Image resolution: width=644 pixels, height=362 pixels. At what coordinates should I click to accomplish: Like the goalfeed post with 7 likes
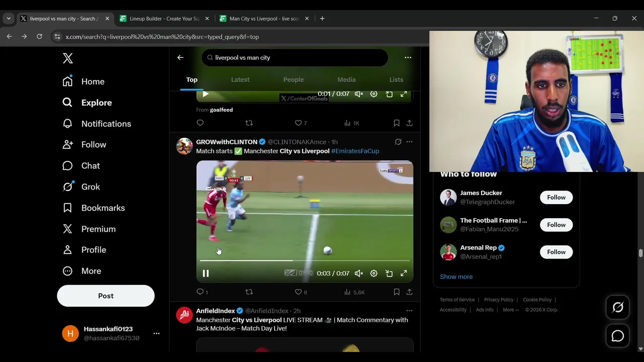coord(301,123)
